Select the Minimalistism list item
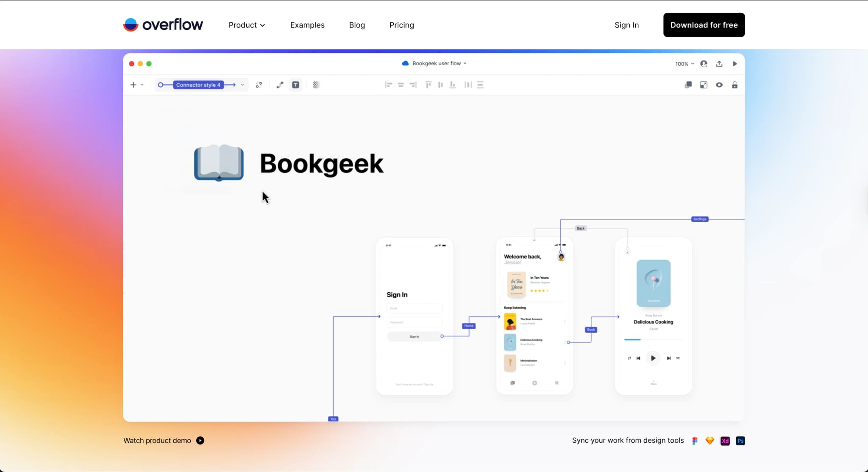Image resolution: width=868 pixels, height=472 pixels. [534, 363]
